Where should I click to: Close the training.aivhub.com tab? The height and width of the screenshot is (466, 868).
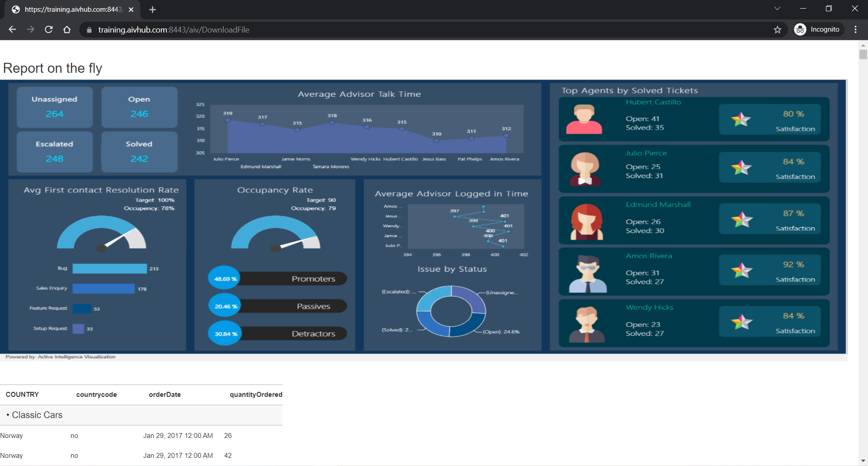tap(131, 9)
